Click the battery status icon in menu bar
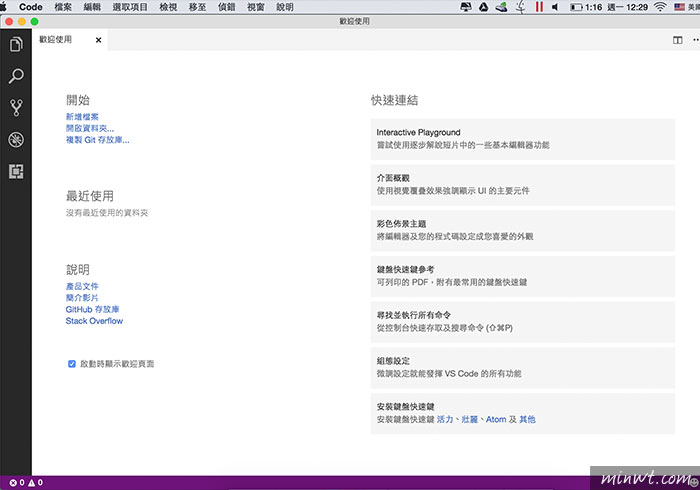Image resolution: width=700 pixels, height=490 pixels. (x=576, y=7)
